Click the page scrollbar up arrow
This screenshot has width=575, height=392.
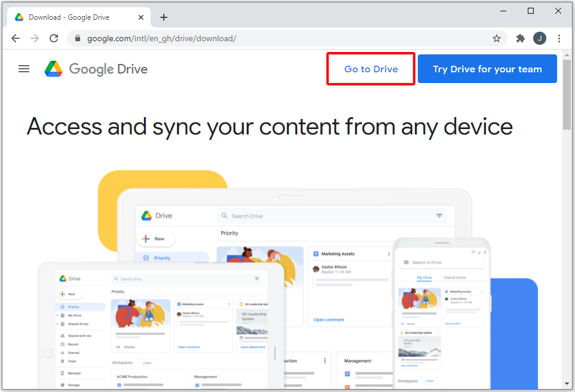click(567, 55)
